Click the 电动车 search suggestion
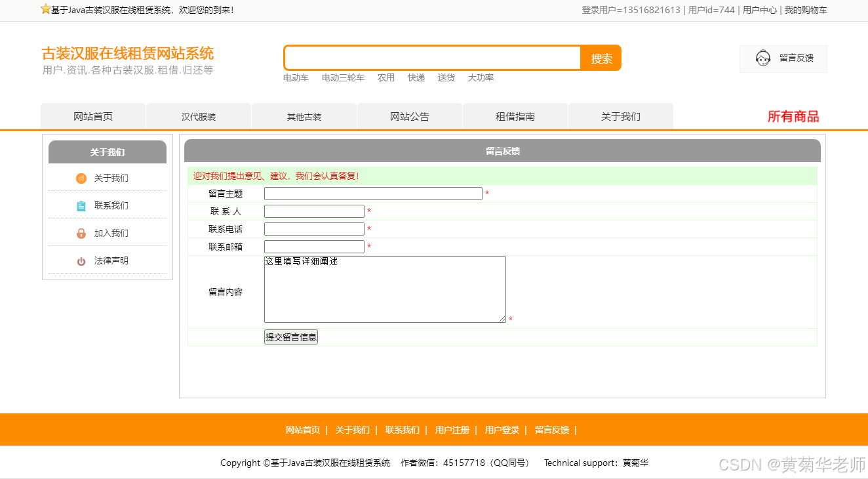 (296, 77)
